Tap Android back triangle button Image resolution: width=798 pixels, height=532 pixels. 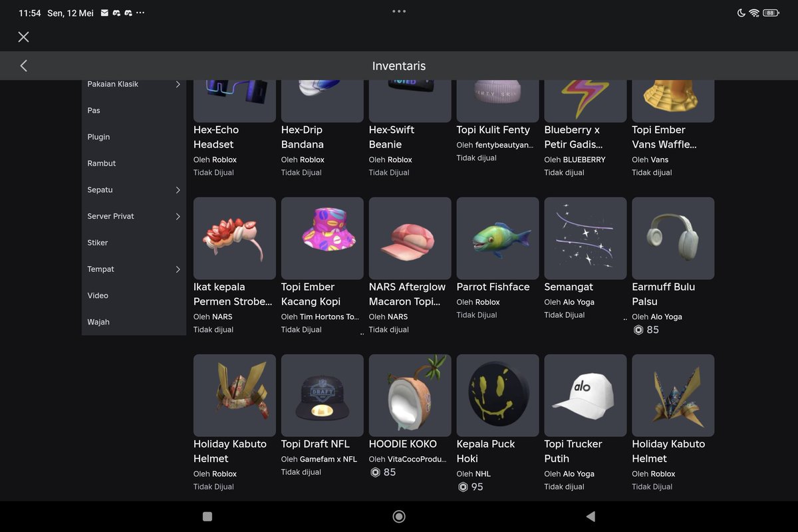point(591,517)
